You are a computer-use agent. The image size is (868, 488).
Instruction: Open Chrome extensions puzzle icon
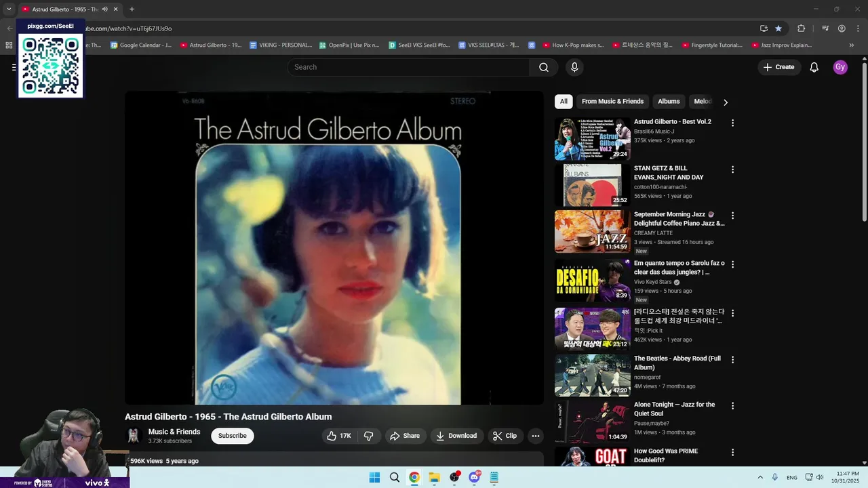801,28
